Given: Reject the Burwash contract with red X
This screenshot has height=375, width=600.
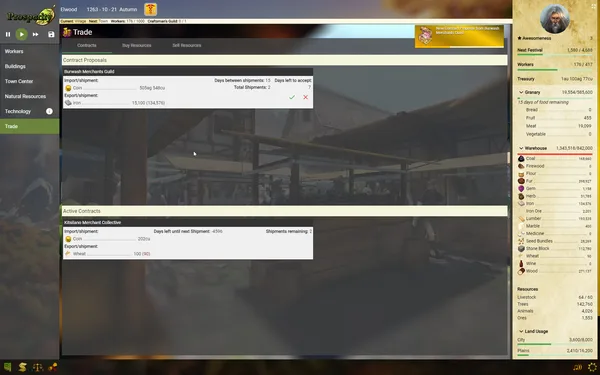Looking at the screenshot, I should (305, 97).
